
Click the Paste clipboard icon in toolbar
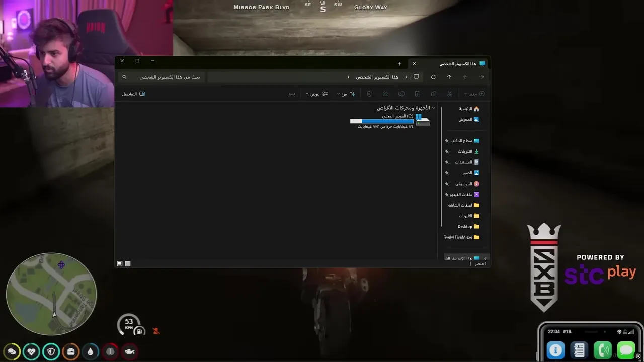418,94
